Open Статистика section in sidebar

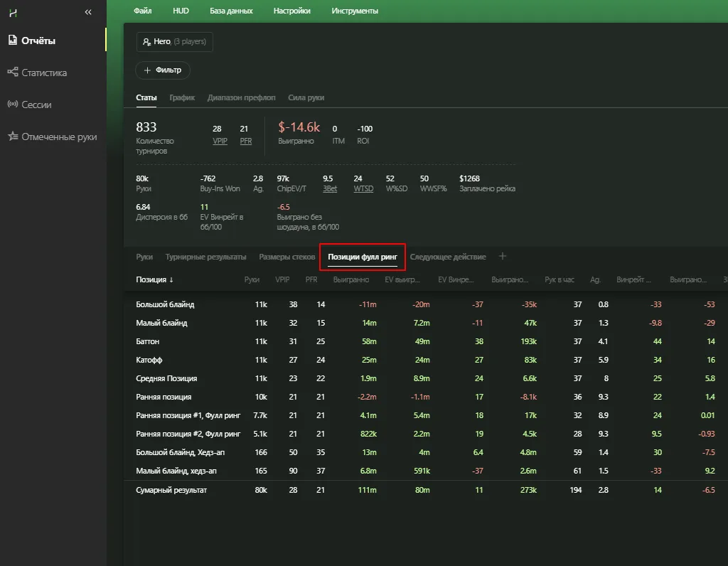(x=43, y=73)
